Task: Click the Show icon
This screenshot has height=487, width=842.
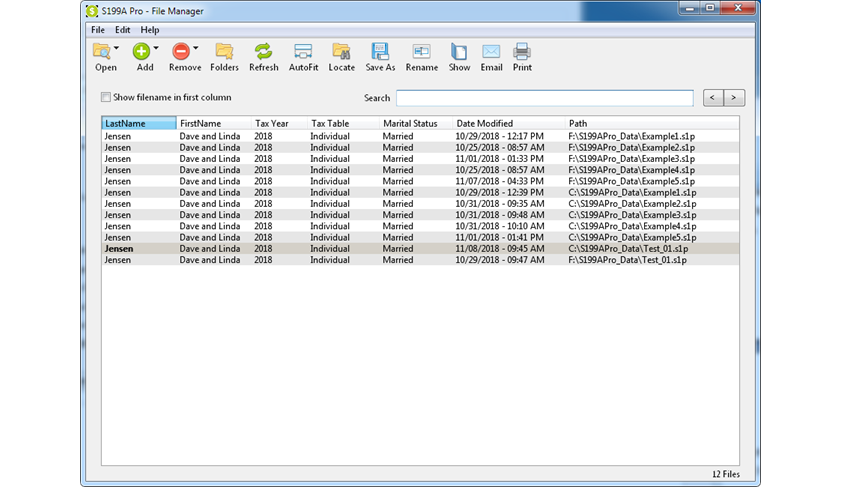Action: [459, 52]
